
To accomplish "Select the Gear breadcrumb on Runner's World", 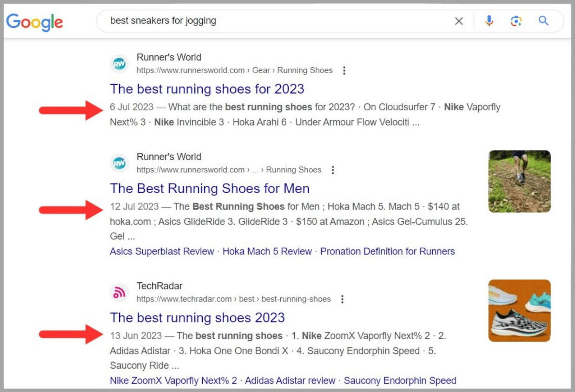I will [x=261, y=70].
